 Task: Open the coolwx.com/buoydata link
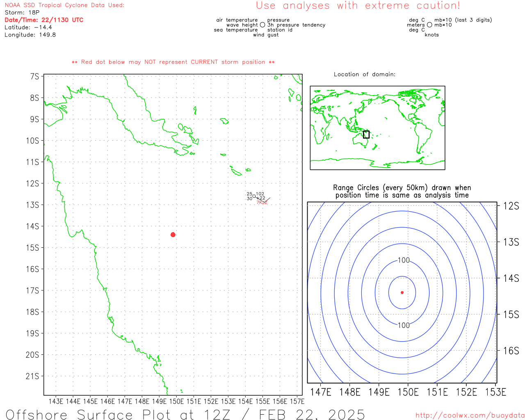(x=470, y=415)
